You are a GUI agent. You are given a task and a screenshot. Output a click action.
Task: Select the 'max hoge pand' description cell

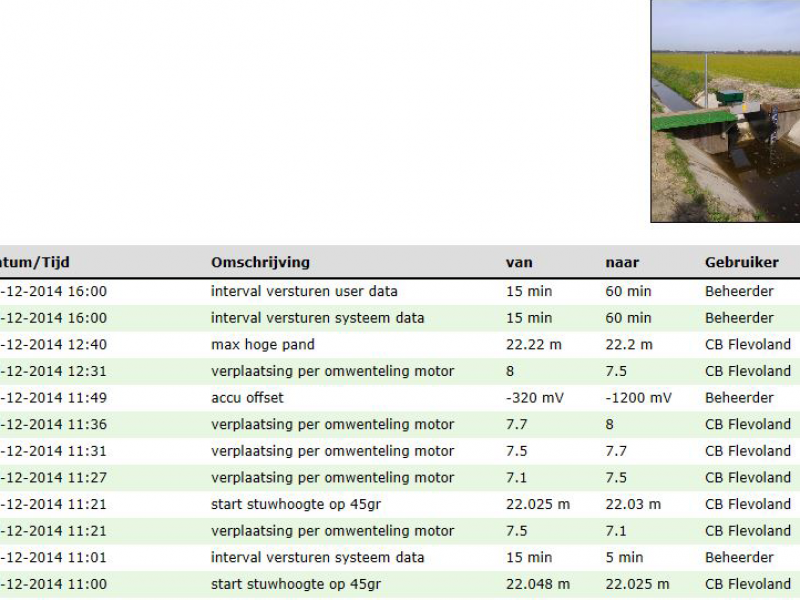coord(262,345)
